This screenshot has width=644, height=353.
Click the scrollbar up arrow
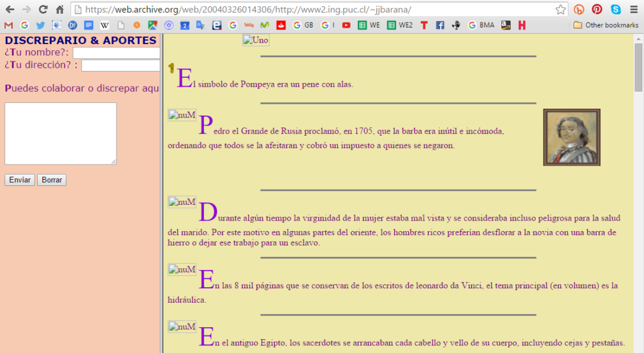638,39
